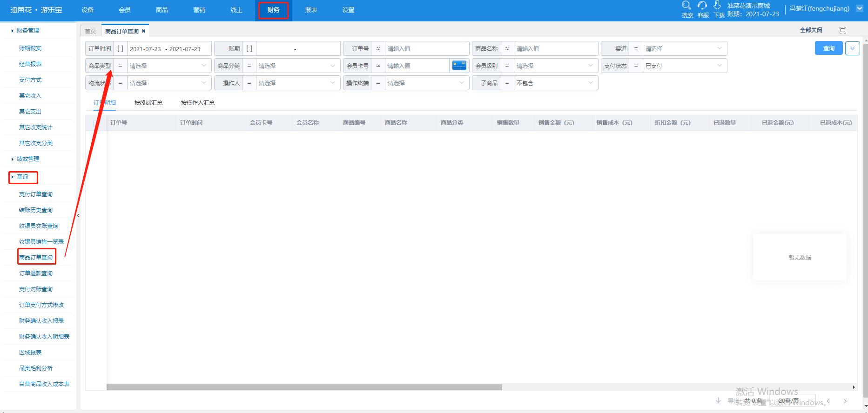The image size is (868, 413).
Task: Go to the previous page arrow
Action: (828, 401)
